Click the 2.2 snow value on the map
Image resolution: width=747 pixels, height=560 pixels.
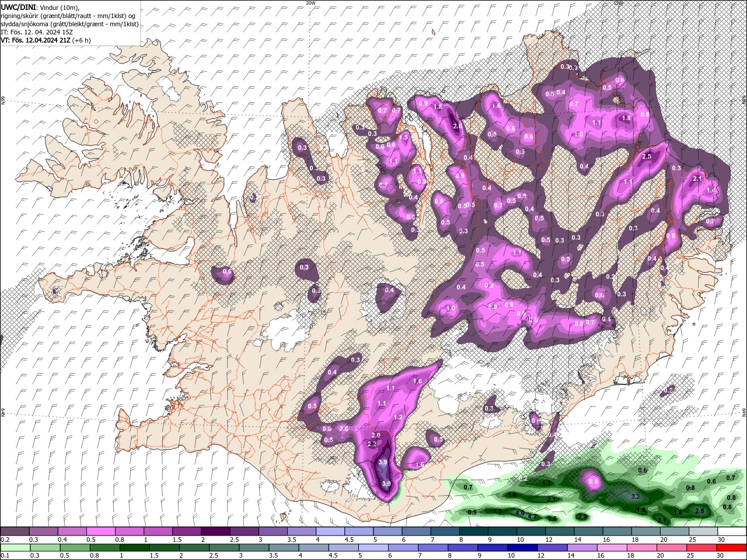372,444
